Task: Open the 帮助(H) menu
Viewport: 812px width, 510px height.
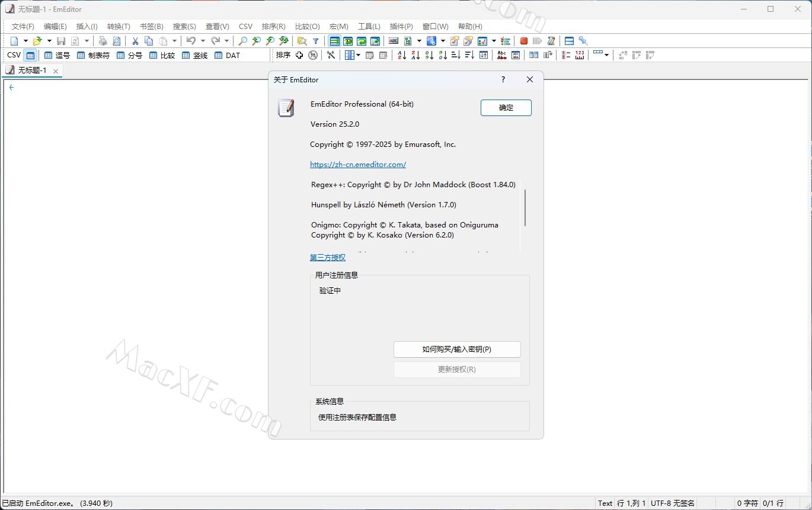Action: (x=470, y=26)
